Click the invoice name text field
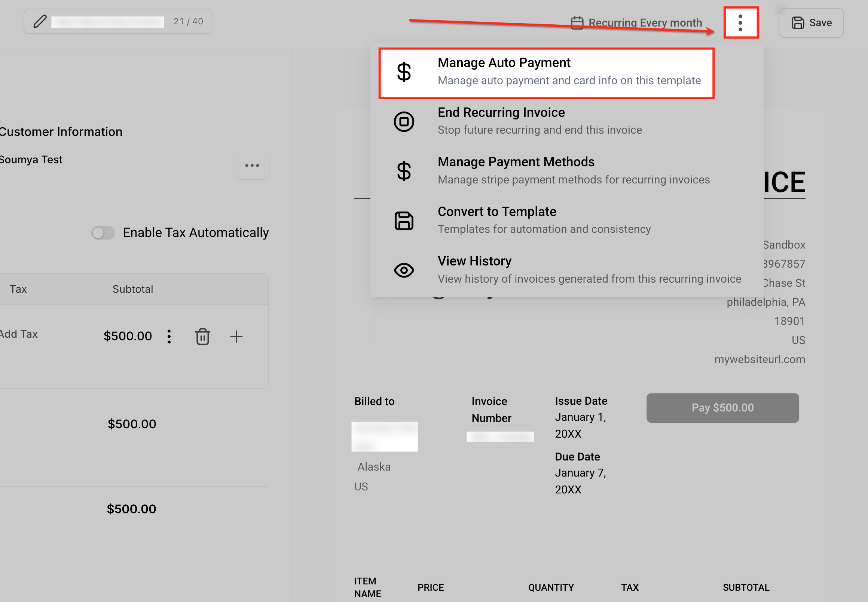Viewport: 868px width, 602px height. (x=107, y=21)
